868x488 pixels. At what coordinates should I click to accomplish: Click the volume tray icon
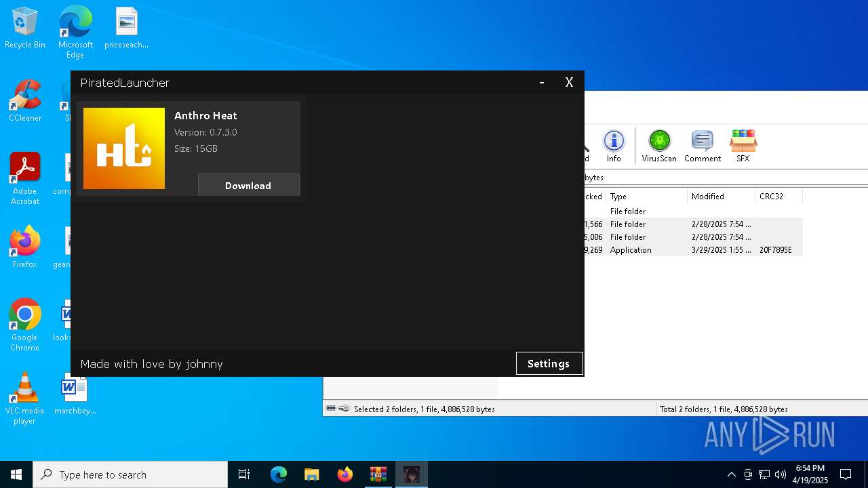[781, 474]
